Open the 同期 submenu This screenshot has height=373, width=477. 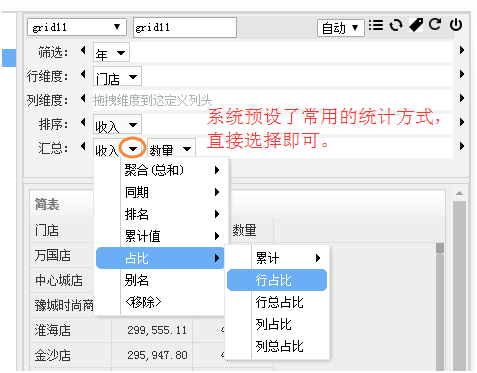pos(160,192)
